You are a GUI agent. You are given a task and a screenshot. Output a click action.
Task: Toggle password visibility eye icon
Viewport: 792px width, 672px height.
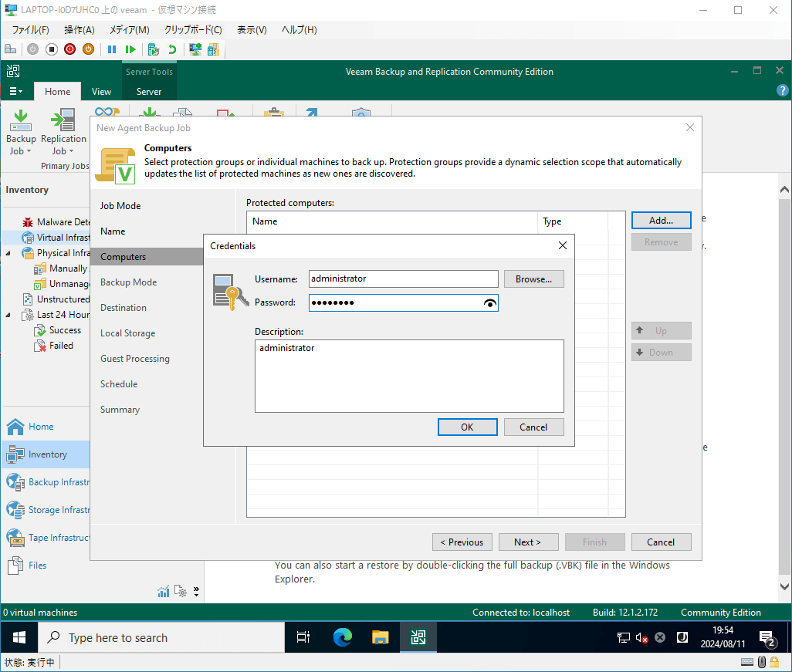pos(490,303)
